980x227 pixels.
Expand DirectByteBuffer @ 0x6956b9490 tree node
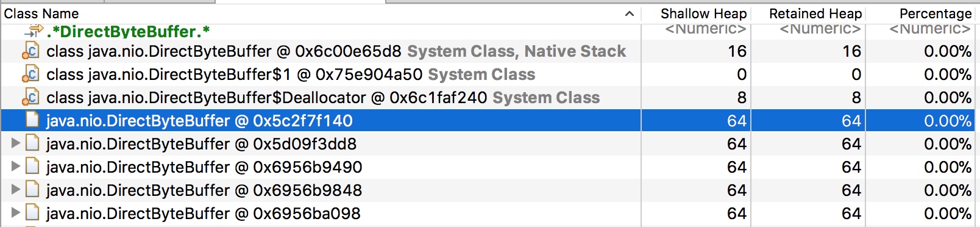(16, 167)
